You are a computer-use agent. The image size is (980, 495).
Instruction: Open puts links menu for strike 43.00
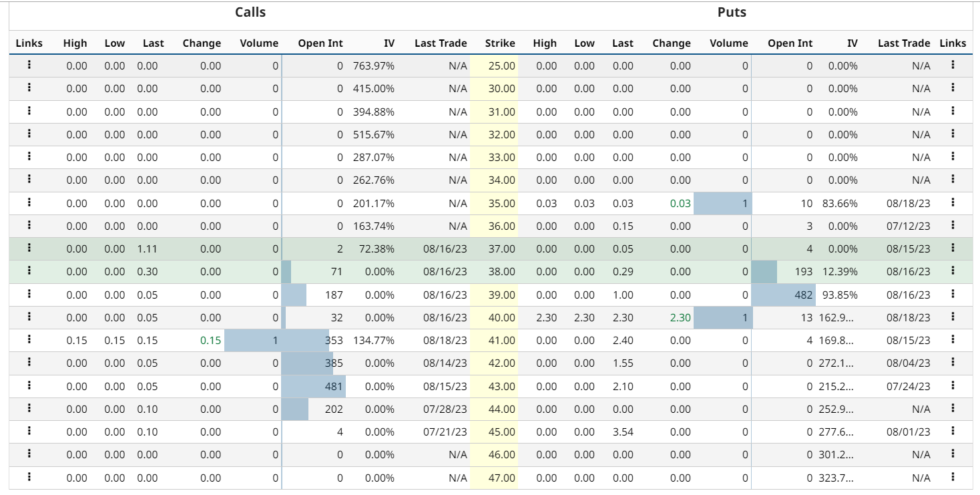point(953,385)
